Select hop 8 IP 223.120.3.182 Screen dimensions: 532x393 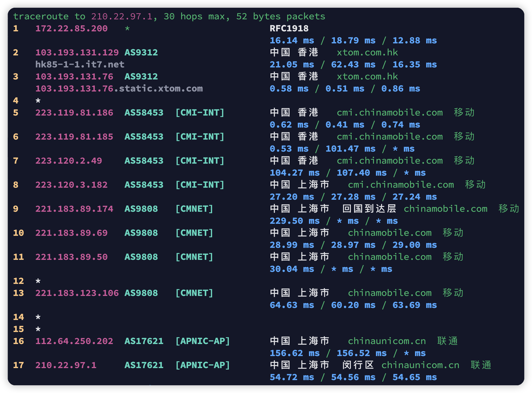(71, 185)
